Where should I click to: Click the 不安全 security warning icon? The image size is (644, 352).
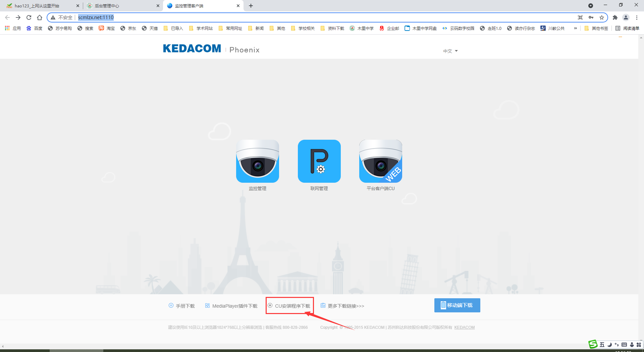(x=53, y=17)
